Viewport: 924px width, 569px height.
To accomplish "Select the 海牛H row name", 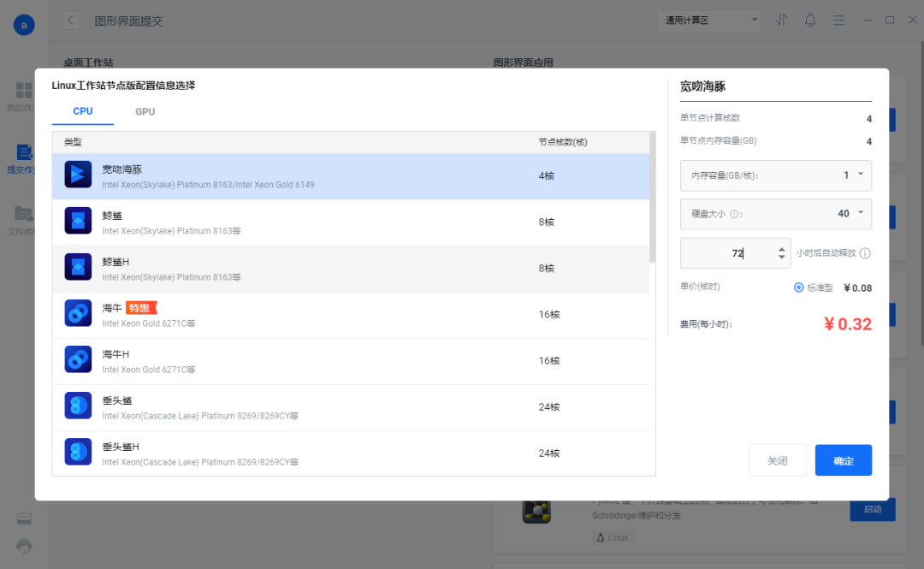I will point(115,354).
